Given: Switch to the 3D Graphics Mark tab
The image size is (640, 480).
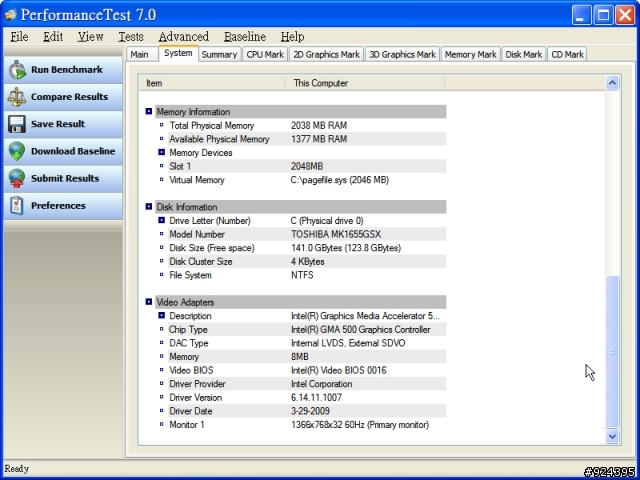Looking at the screenshot, I should 402,54.
